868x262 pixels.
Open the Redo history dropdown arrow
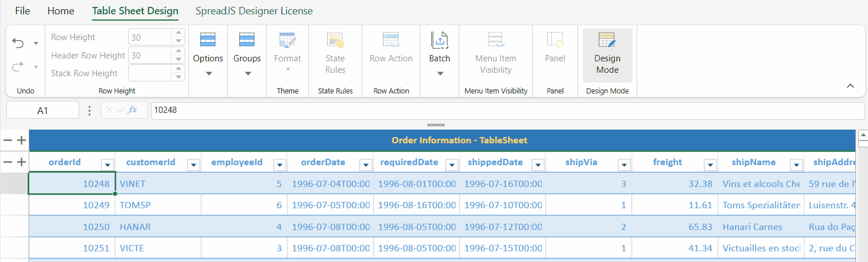tap(36, 67)
